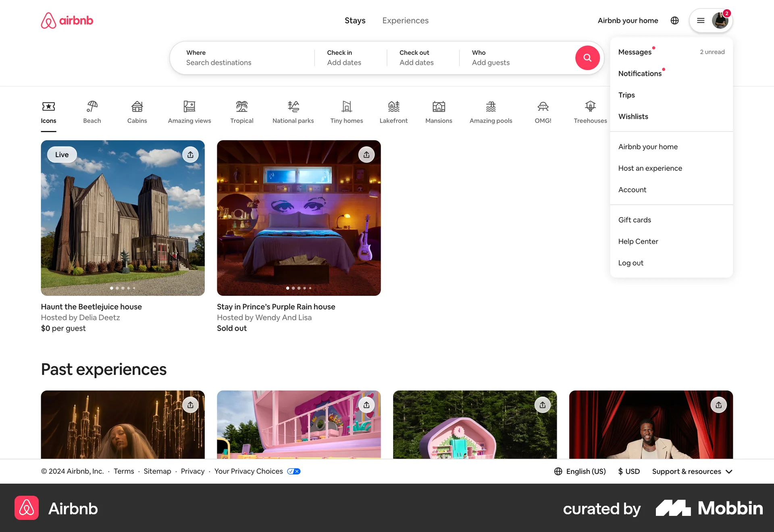Share the Beetlejuice house listing
The width and height of the screenshot is (774, 532).
tap(191, 154)
